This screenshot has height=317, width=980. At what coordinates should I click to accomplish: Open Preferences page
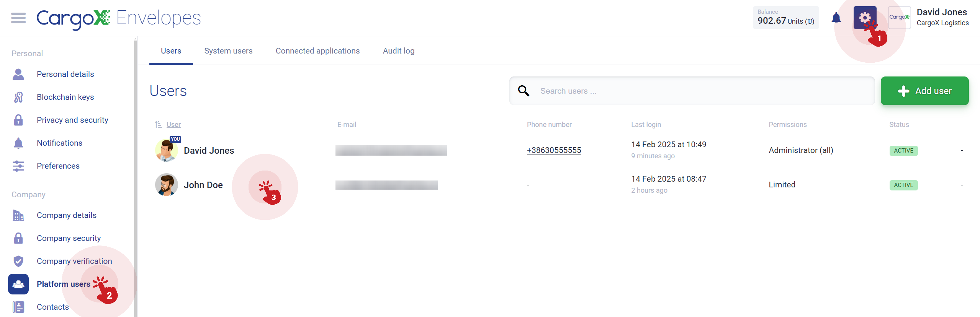[58, 166]
